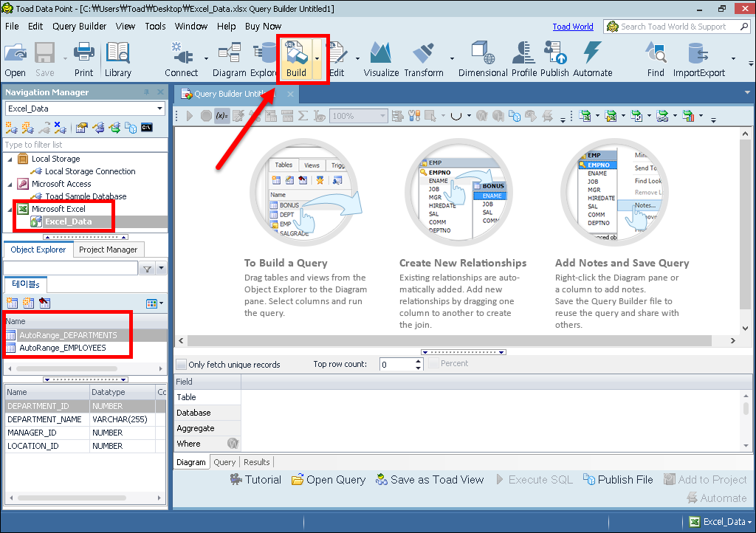Click the first new connection icon in Navigation Manager
This screenshot has height=533, width=756.
click(11, 128)
